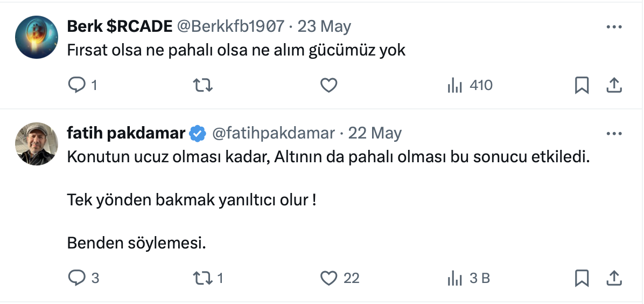This screenshot has height=304, width=644.
Task: Open Berk $RCADE's profile picture
Action: (37, 37)
